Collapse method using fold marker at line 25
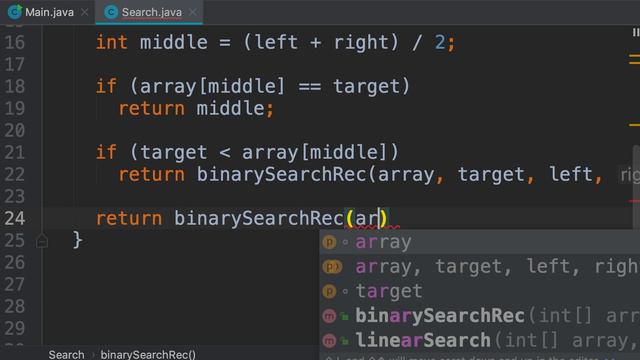The height and width of the screenshot is (360, 640). [x=42, y=241]
